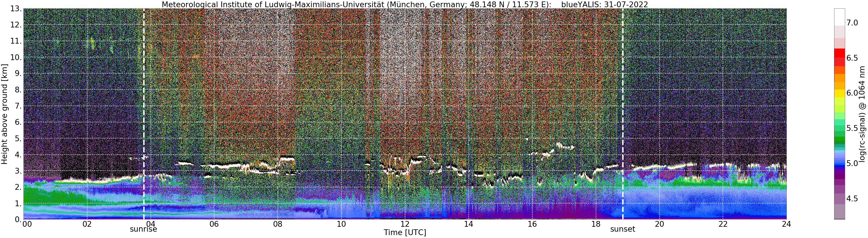Click the x-axis tick label '10'
Viewport: 868px width, 238px height.
(x=341, y=224)
